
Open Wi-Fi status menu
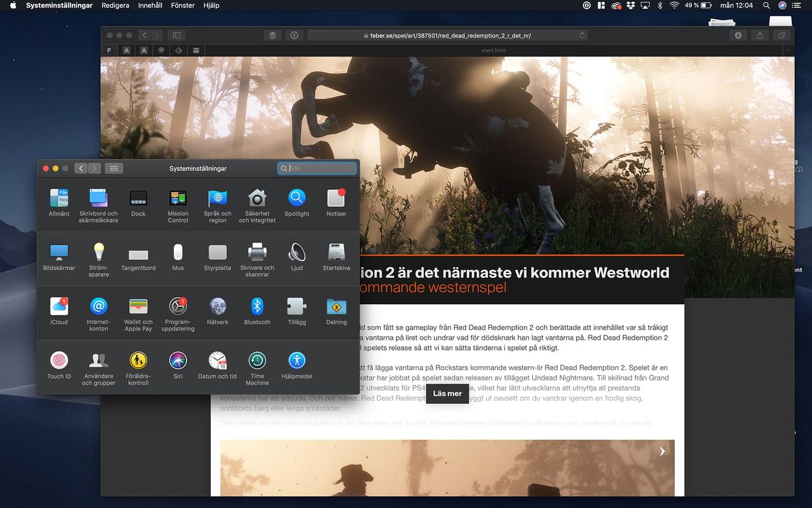(x=674, y=5)
